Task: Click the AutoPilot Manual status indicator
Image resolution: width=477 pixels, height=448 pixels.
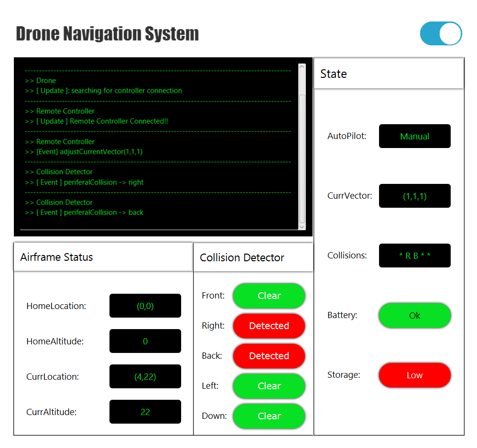Action: click(x=414, y=136)
